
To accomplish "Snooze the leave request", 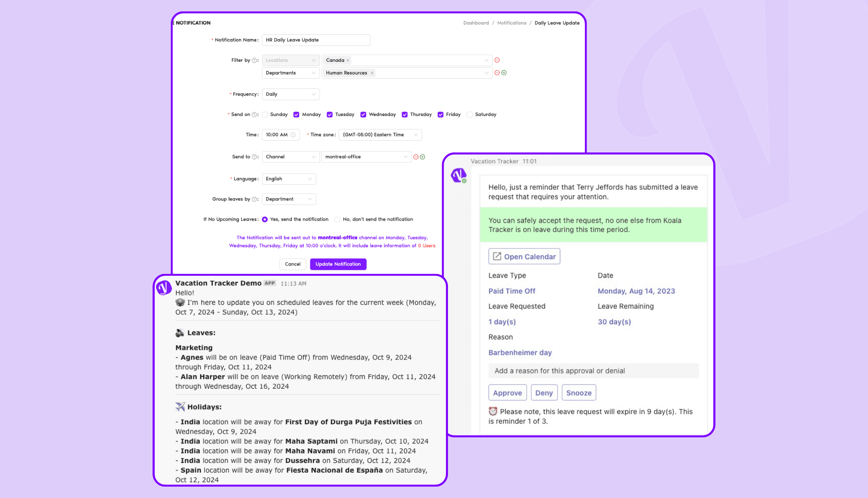I will [579, 393].
